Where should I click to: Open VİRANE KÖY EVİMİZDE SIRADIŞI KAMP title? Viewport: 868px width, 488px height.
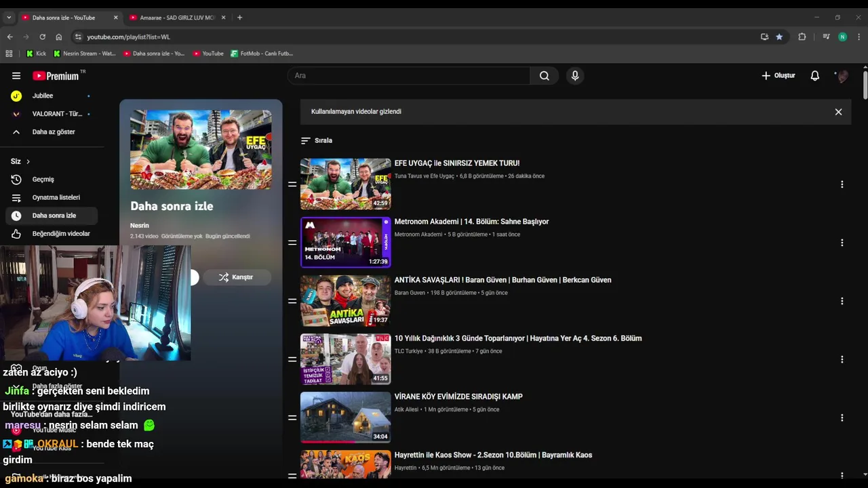point(458,396)
